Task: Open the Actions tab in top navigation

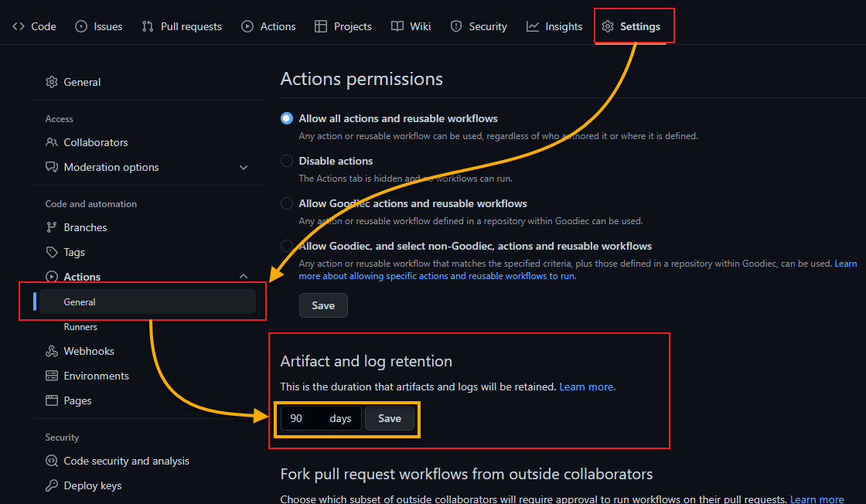Action: point(268,26)
